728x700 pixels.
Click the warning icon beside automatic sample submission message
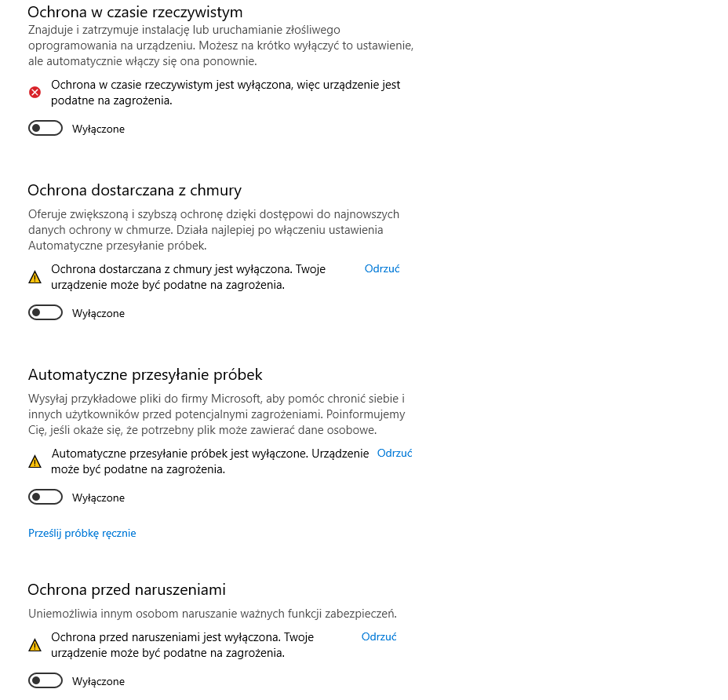tap(35, 461)
